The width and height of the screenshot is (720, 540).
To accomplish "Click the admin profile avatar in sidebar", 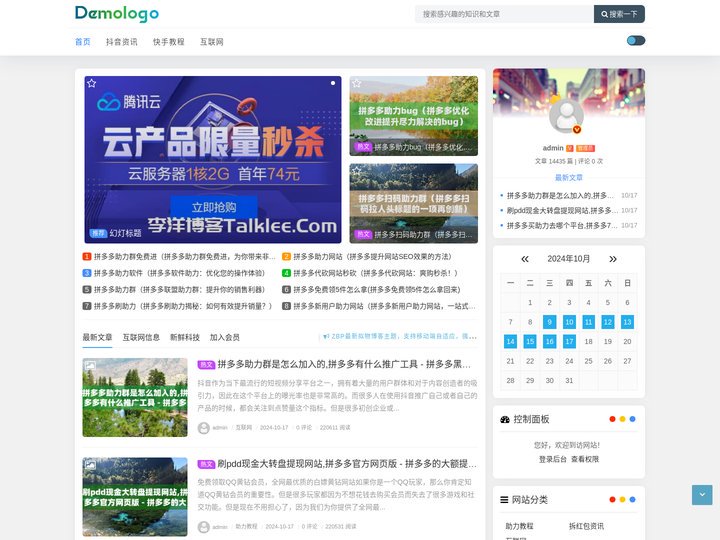I will click(x=567, y=115).
